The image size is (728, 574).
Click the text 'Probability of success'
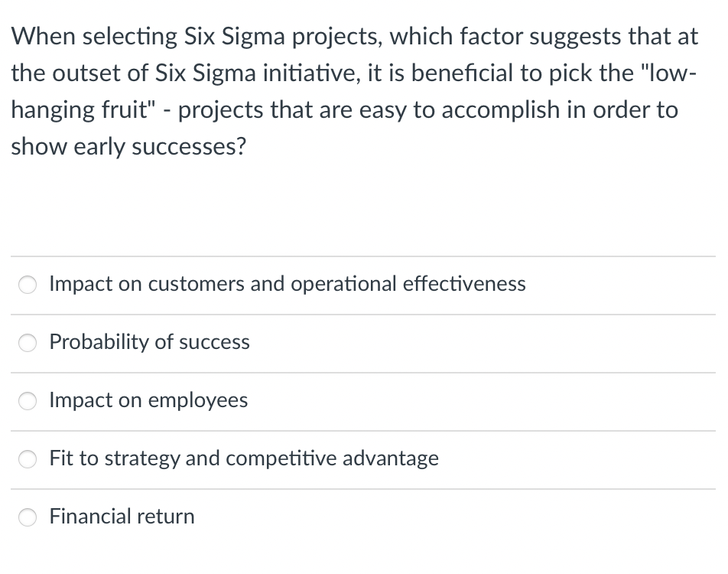[x=149, y=343]
